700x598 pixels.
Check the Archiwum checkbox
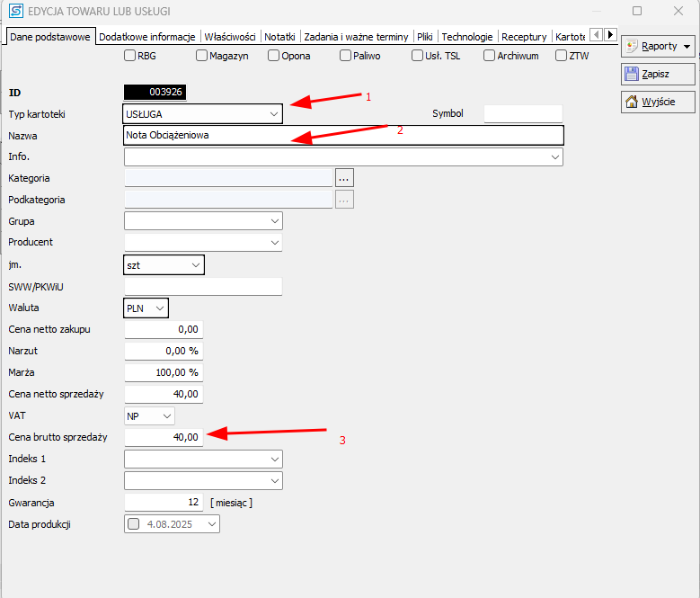click(x=490, y=56)
